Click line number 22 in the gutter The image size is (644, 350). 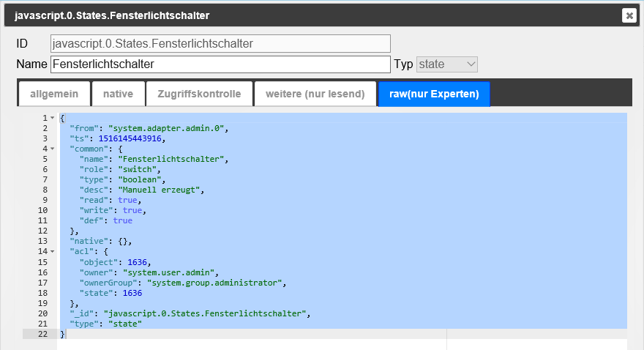coord(42,333)
